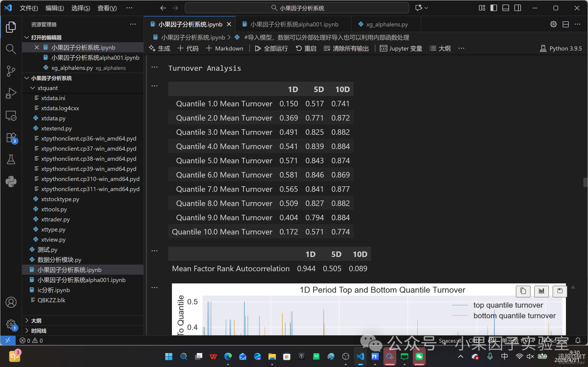Click the copy cell output icon
This screenshot has height=367, width=588.
[523, 291]
